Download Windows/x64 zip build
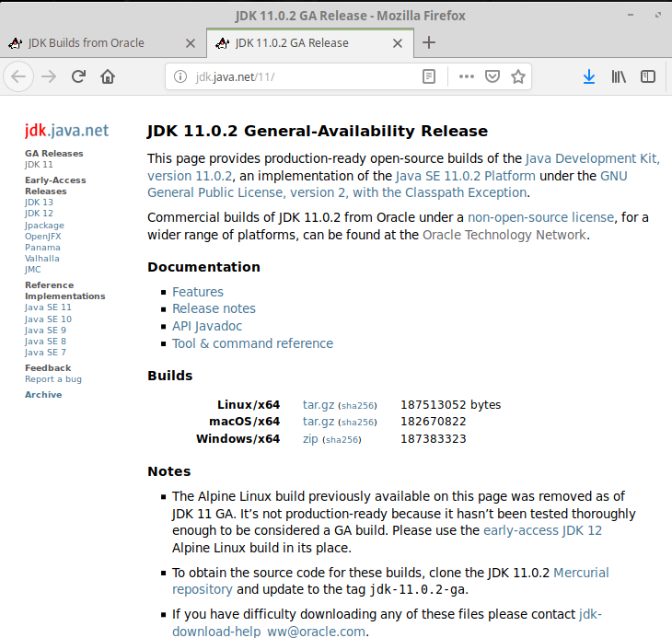This screenshot has width=672, height=638. [x=310, y=439]
